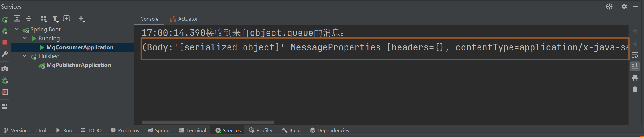Open the Add Service dropdown
644x137 pixels.
(82, 19)
